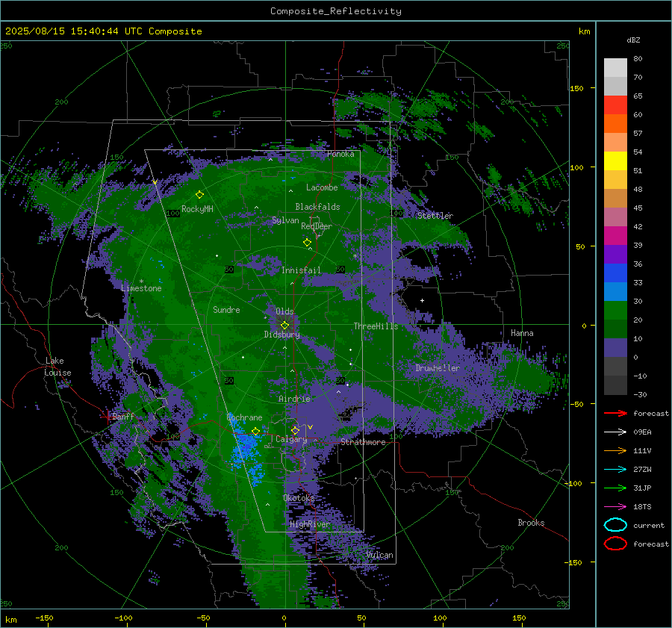Click the red cross marker at Banff

(x=107, y=416)
